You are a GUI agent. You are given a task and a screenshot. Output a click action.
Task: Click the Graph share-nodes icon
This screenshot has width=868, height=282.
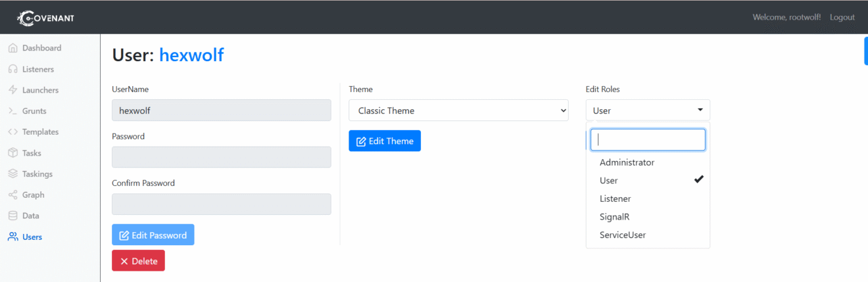click(x=13, y=195)
